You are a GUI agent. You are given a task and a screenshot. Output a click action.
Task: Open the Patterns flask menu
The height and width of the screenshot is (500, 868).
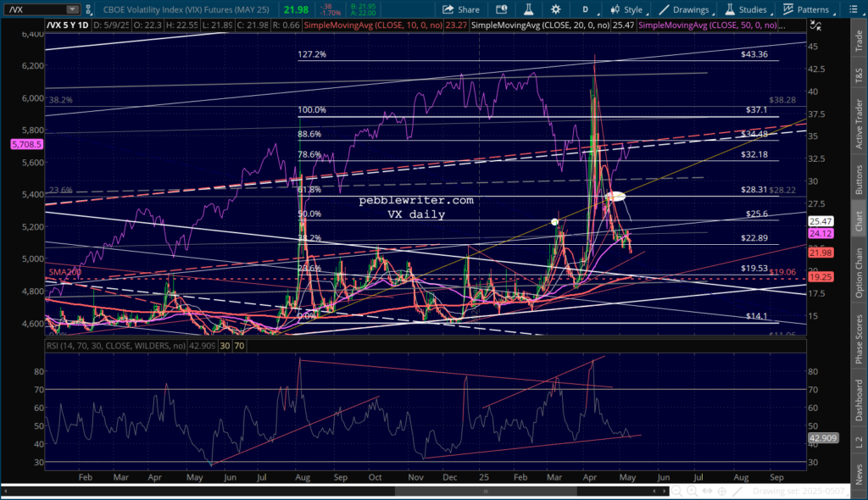[806, 9]
